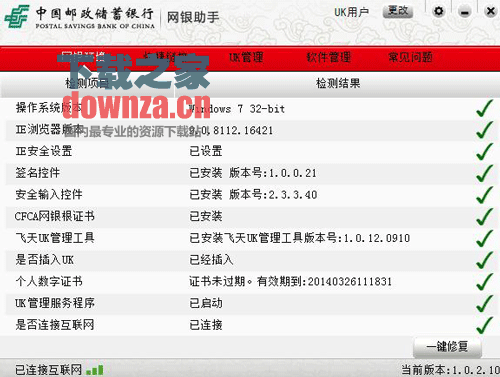
Task: Open the settings gear icon
Action: (439, 12)
